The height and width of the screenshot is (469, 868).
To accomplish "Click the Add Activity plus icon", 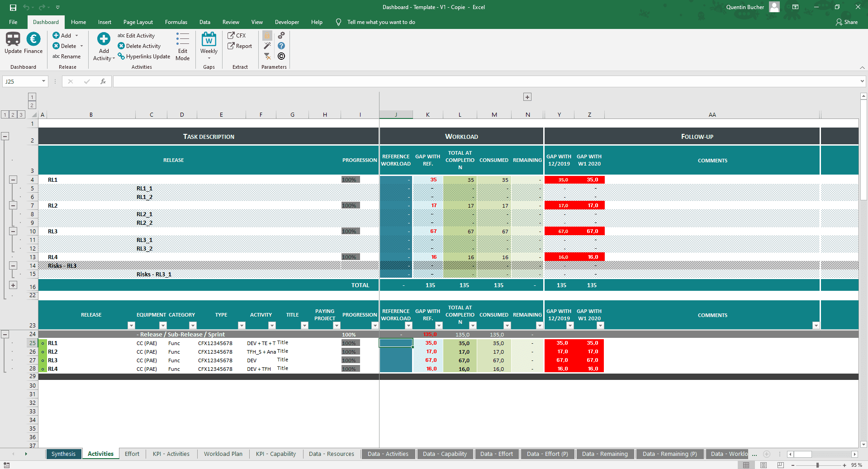I will pyautogui.click(x=104, y=39).
